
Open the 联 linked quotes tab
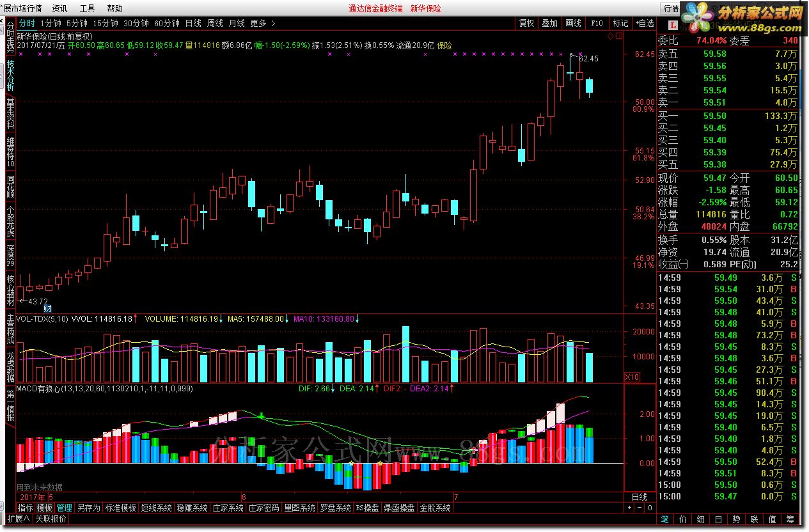[755, 519]
